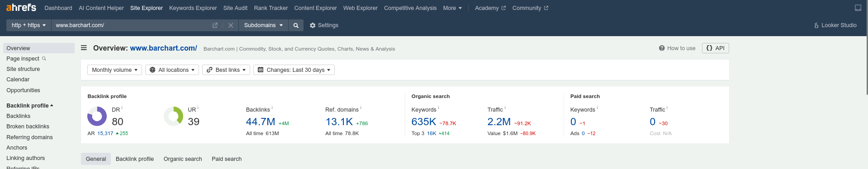Open the Community external link
868x169 pixels.
[530, 8]
